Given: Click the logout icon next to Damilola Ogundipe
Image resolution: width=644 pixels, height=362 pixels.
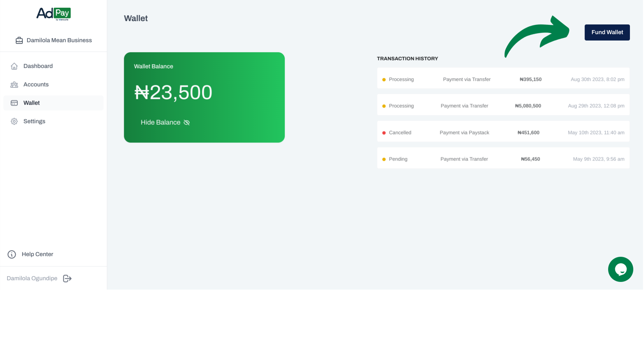Looking at the screenshot, I should (67, 278).
